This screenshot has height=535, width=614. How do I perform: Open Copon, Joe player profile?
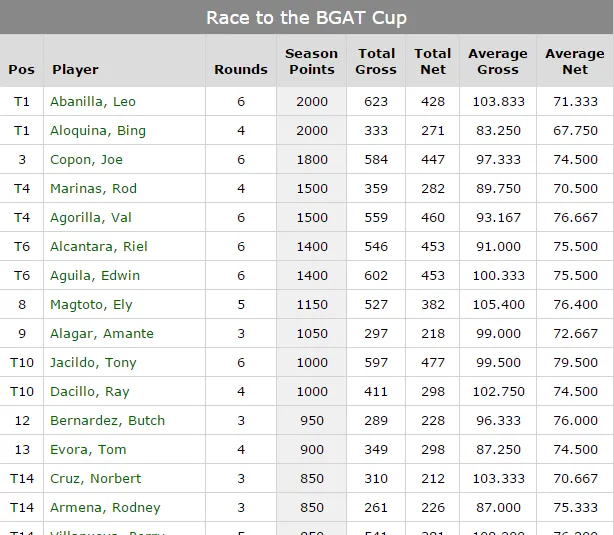[x=87, y=160]
